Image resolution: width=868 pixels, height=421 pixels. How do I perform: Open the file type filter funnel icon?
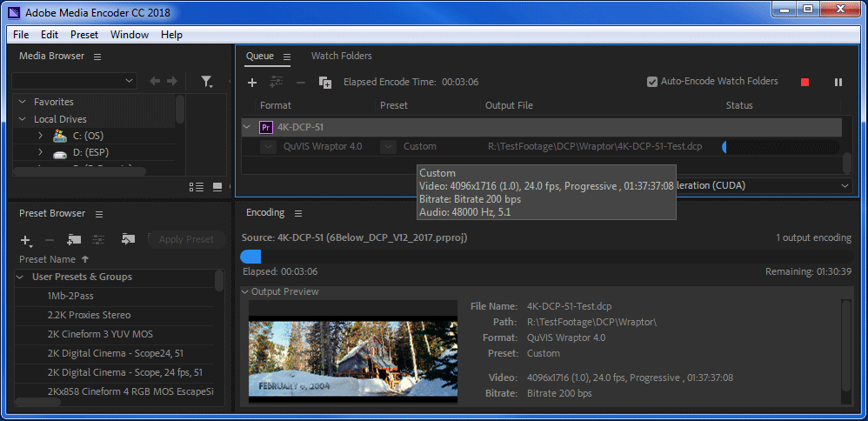pos(206,82)
